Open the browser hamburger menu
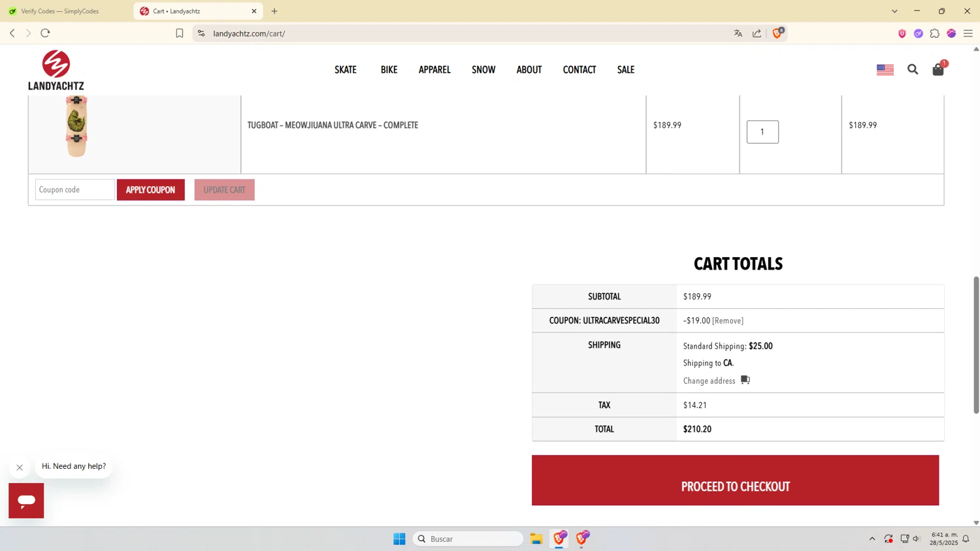This screenshot has width=980, height=551. [968, 33]
